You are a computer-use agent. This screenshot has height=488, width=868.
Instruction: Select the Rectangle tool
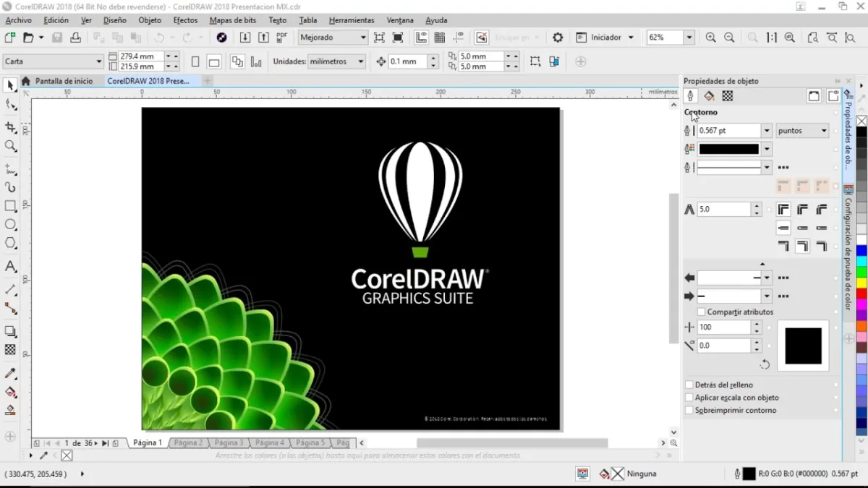point(10,206)
